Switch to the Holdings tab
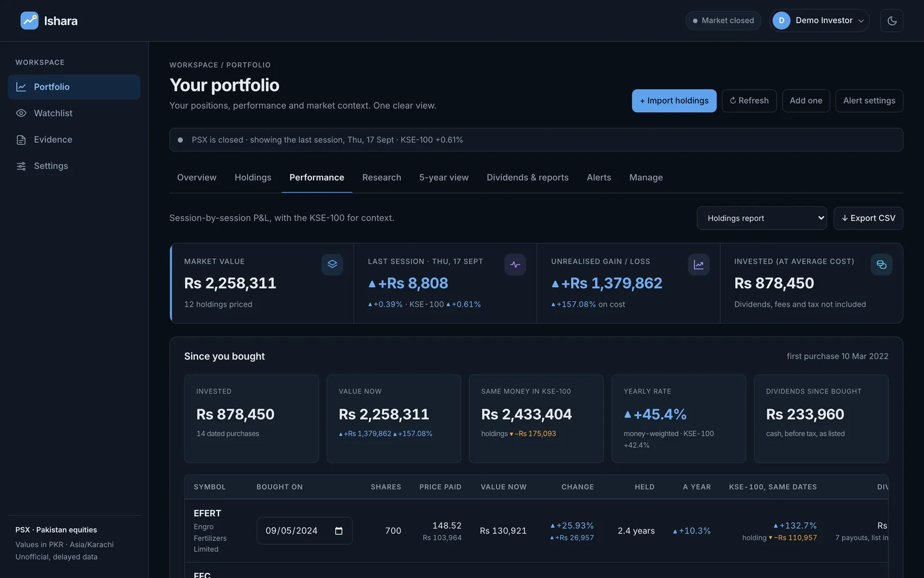The height and width of the screenshot is (578, 924). 253,177
